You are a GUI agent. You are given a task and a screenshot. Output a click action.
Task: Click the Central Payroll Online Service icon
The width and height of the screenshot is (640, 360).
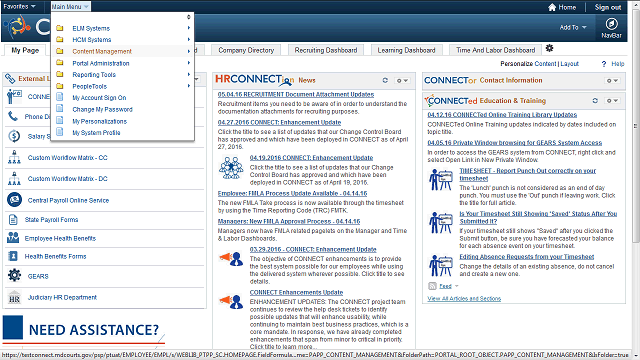coord(14,200)
